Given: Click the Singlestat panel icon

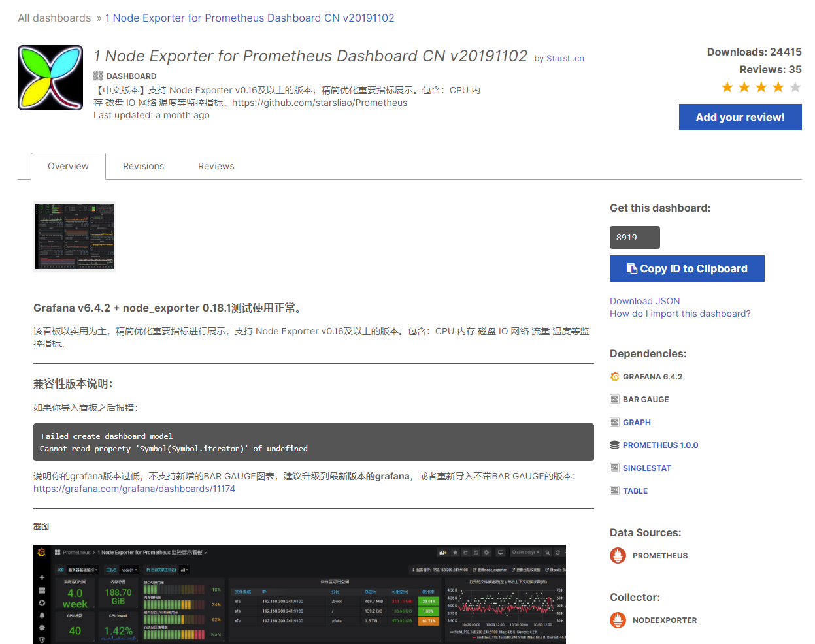Looking at the screenshot, I should [614, 468].
